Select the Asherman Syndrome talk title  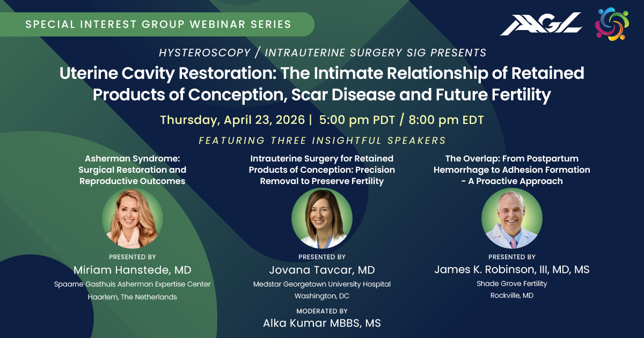[x=133, y=170]
